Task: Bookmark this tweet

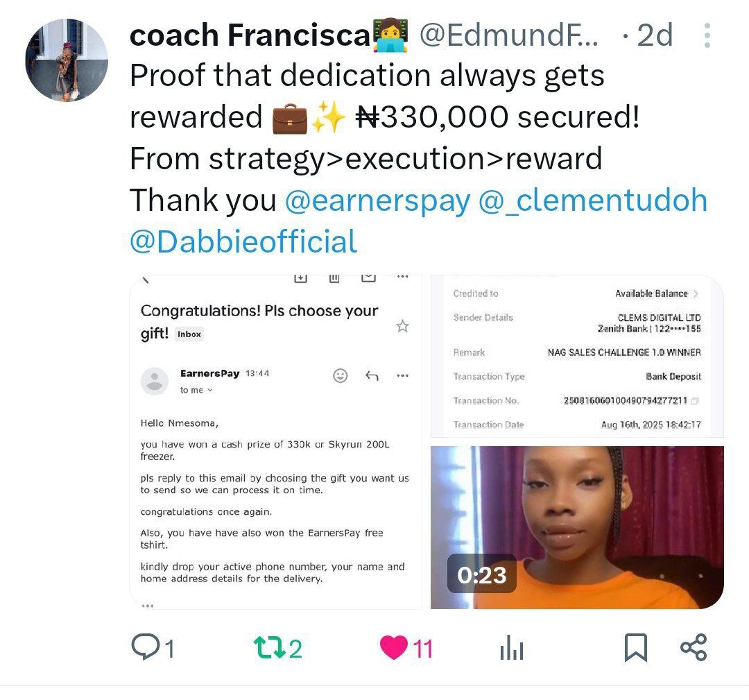Action: [636, 648]
